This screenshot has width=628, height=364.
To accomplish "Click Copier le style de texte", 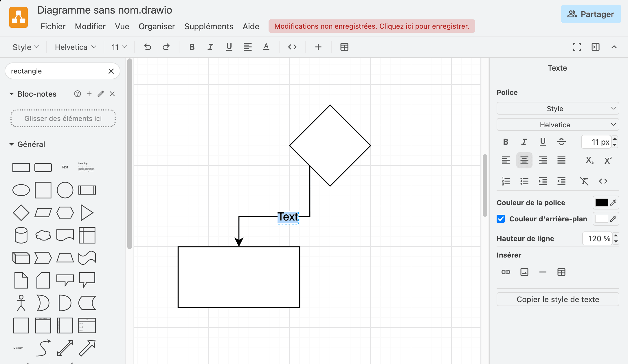I will pos(558,299).
